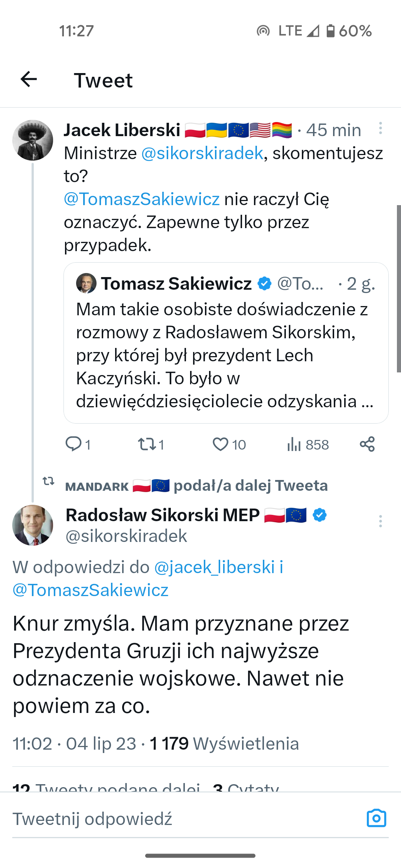Click the scrollbar on right edge
Screen dimensions: 401x868
[398, 288]
